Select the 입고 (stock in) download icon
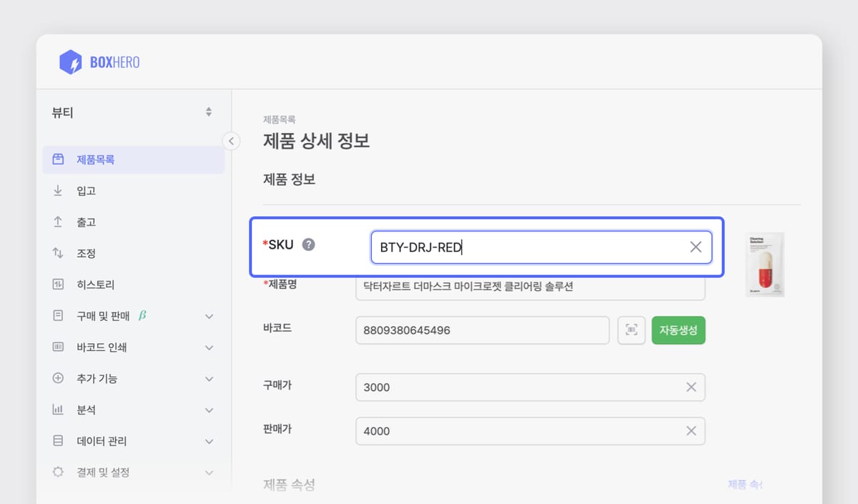Image resolution: width=858 pixels, height=504 pixels. (57, 190)
